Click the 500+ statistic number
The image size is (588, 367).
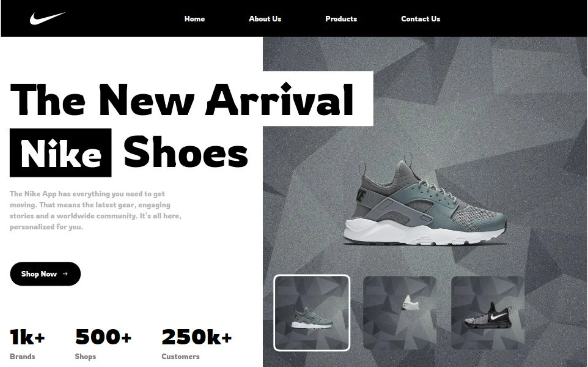click(103, 337)
